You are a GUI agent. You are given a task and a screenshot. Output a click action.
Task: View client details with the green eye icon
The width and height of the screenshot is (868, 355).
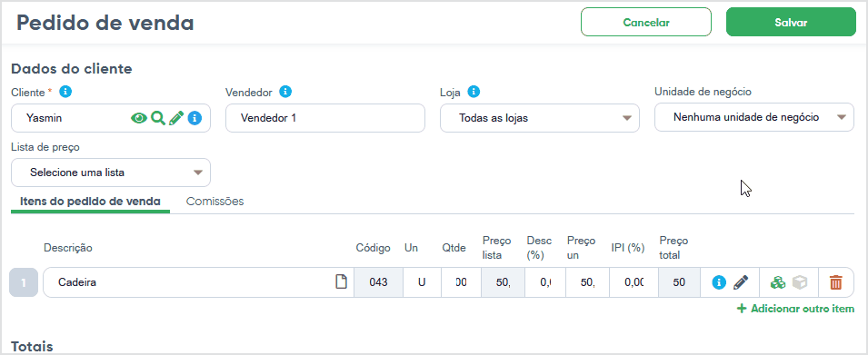click(139, 118)
